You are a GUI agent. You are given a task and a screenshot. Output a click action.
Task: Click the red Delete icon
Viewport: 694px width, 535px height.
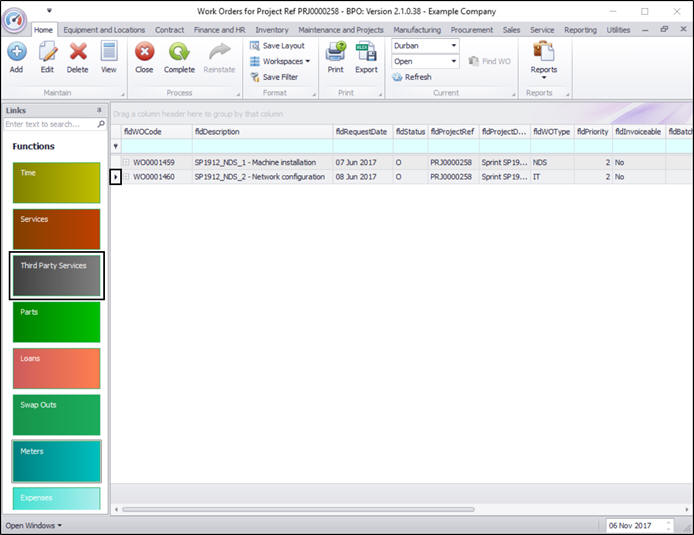pyautogui.click(x=78, y=52)
